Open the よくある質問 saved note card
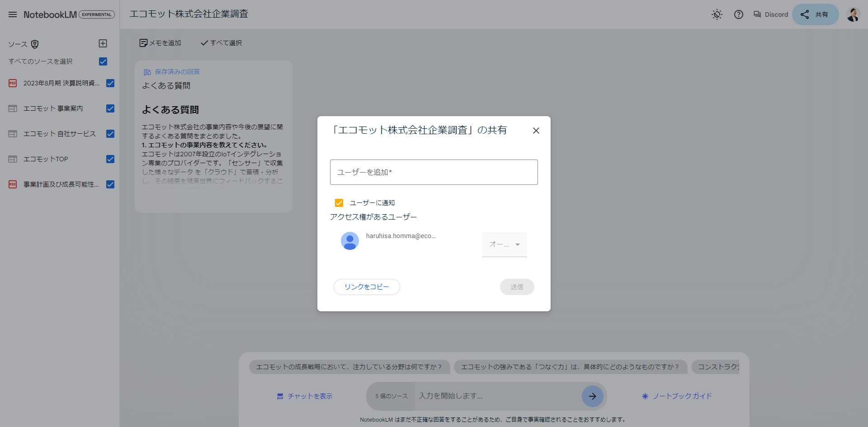 [x=213, y=136]
